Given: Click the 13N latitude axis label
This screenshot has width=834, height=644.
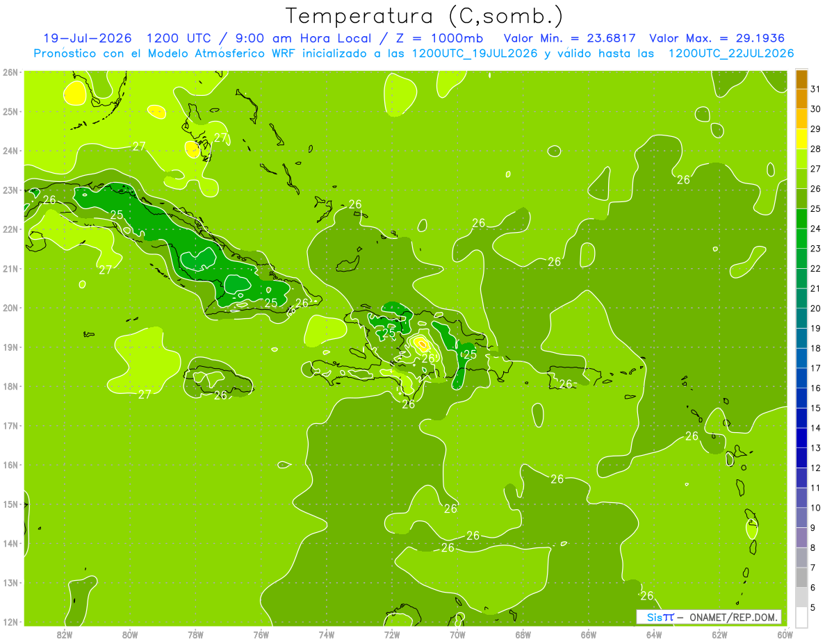Looking at the screenshot, I should click(10, 582).
